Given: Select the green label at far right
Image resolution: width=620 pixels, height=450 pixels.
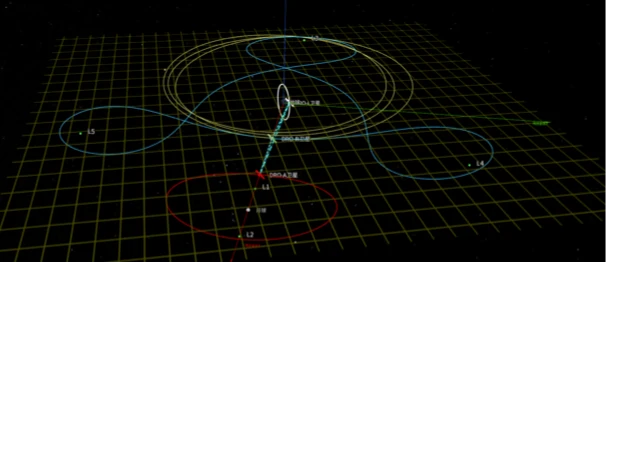Looking at the screenshot, I should point(540,123).
